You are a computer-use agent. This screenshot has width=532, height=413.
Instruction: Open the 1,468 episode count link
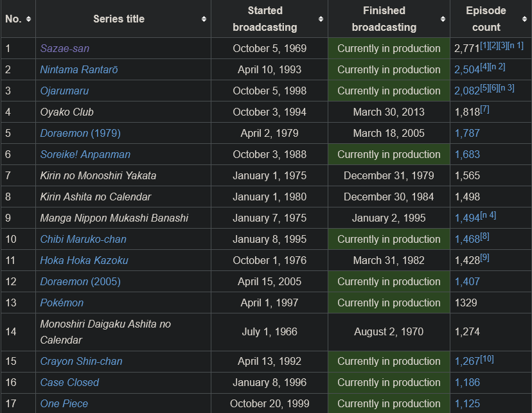pyautogui.click(x=467, y=240)
